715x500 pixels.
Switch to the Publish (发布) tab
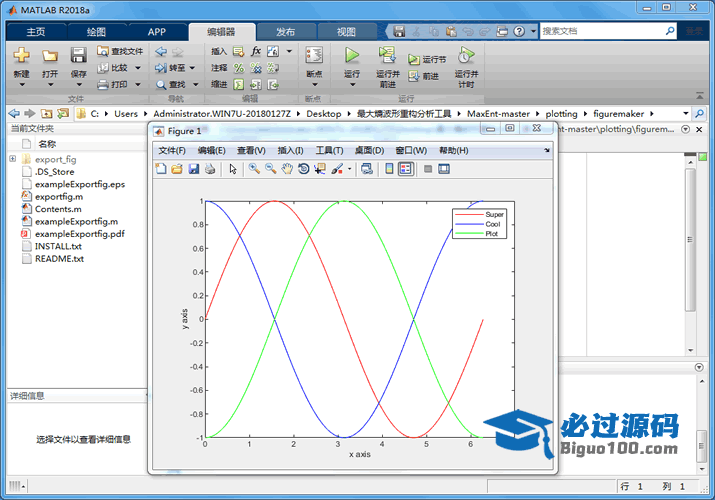285,32
